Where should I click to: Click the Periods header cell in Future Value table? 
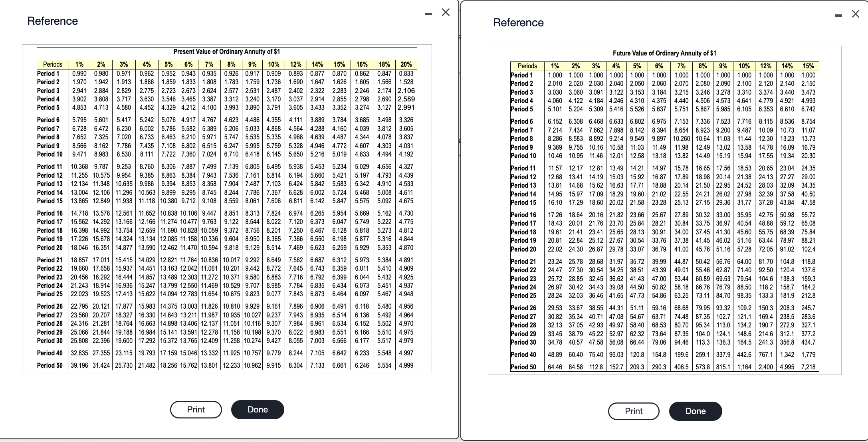click(527, 66)
